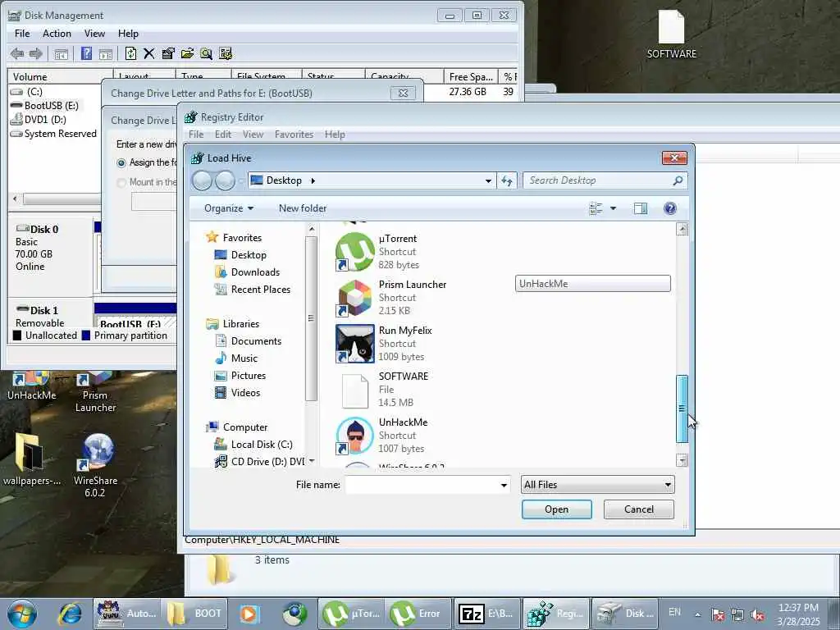
Task: Click Refresh icon in Disk Management toolbar
Action: [130, 53]
